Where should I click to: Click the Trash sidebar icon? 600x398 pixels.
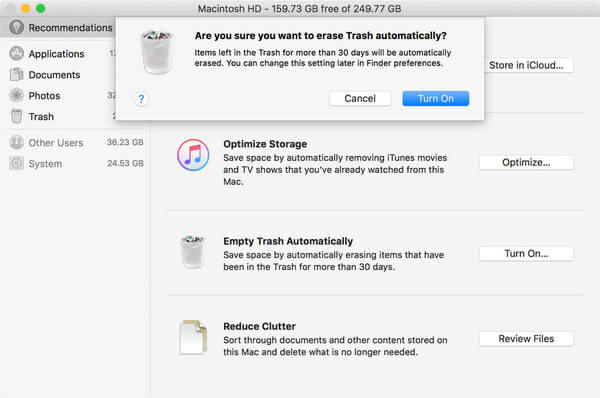[x=16, y=116]
